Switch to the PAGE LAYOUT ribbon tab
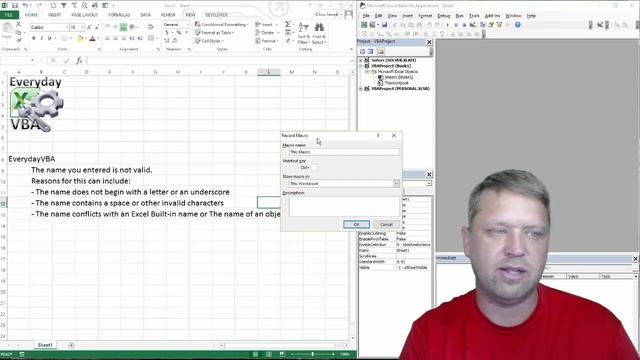The width and height of the screenshot is (640, 360). coord(84,15)
